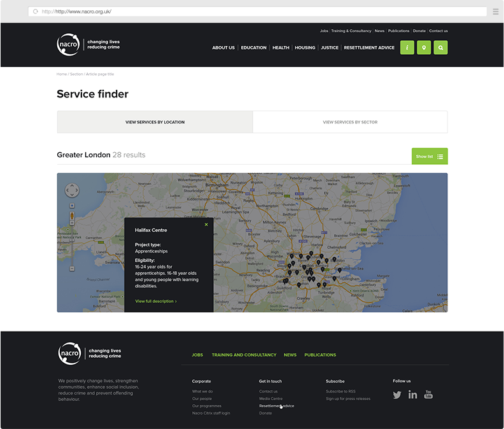Click green Training and Consultancy footer link
This screenshot has height=429, width=504.
[244, 355]
